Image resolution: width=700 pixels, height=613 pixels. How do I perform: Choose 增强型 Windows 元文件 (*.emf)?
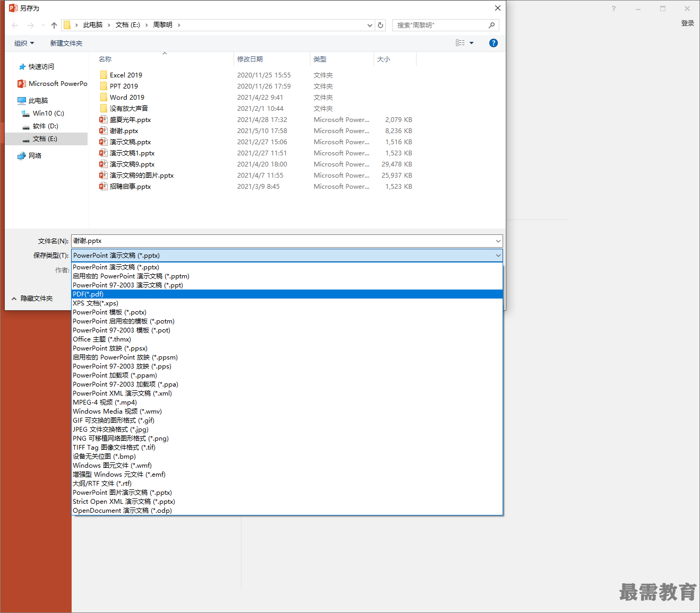coord(287,474)
